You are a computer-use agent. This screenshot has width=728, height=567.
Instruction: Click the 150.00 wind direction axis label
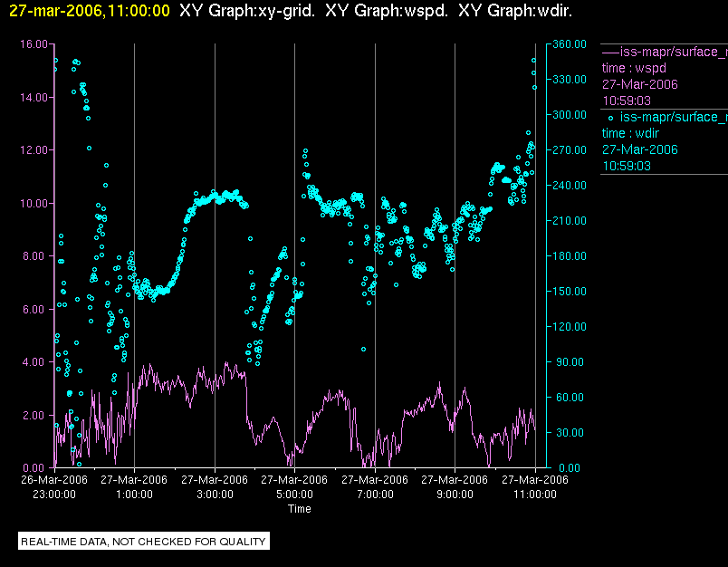click(x=570, y=291)
